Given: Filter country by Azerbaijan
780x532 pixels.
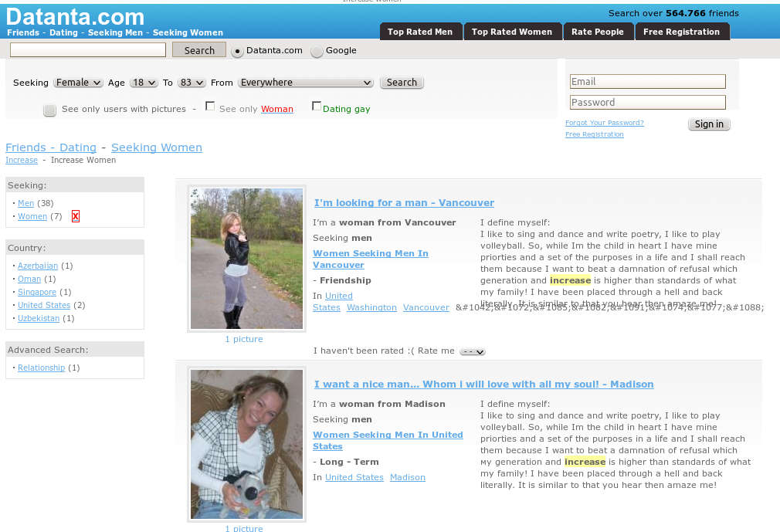Looking at the screenshot, I should tap(38, 266).
